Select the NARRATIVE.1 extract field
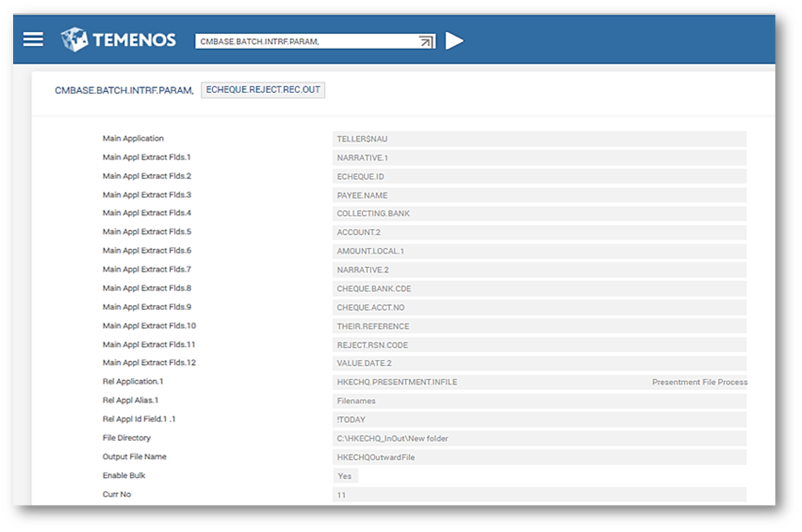 click(539, 158)
